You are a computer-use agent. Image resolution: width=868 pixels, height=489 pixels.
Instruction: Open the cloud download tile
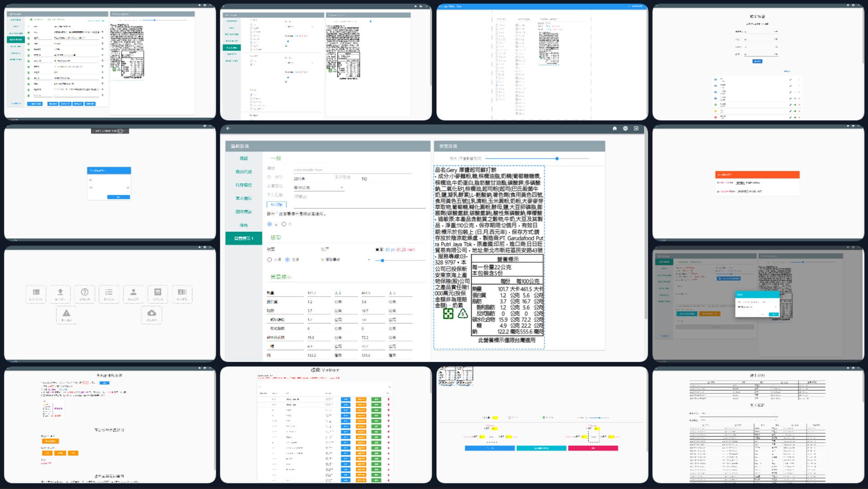tap(152, 314)
